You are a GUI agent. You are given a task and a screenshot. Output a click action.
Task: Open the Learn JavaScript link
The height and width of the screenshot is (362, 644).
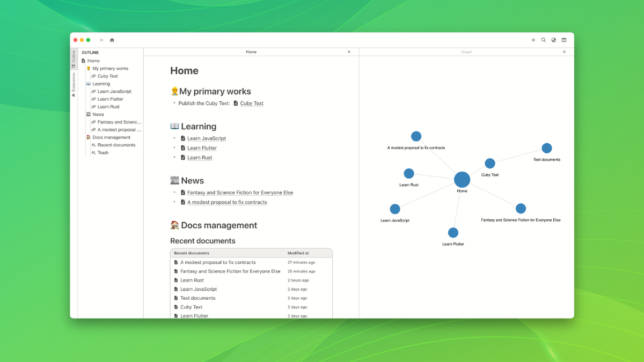coord(207,138)
